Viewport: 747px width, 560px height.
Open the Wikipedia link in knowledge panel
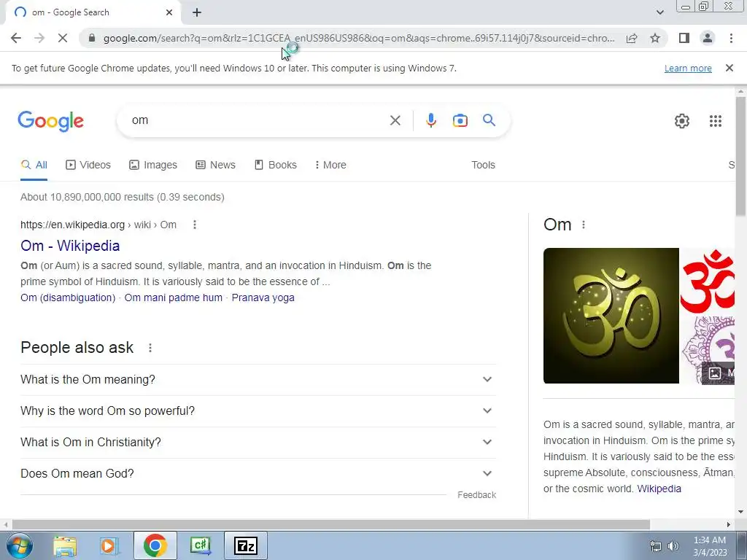659,489
